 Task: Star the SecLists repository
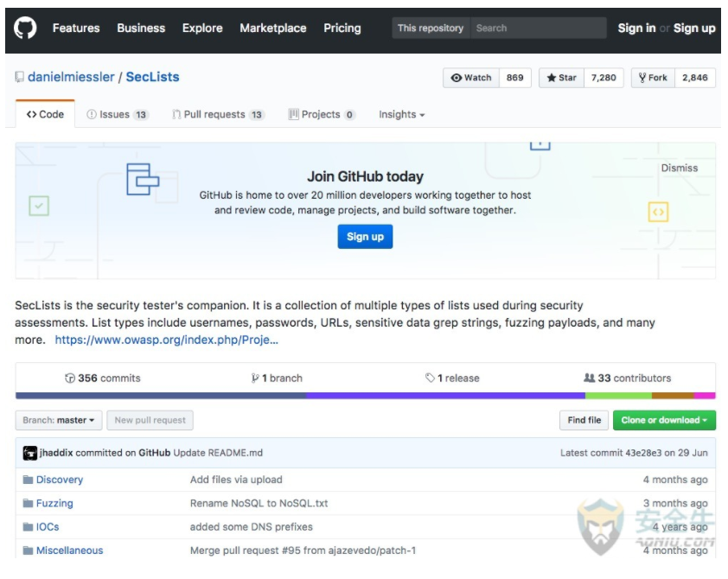(560, 78)
